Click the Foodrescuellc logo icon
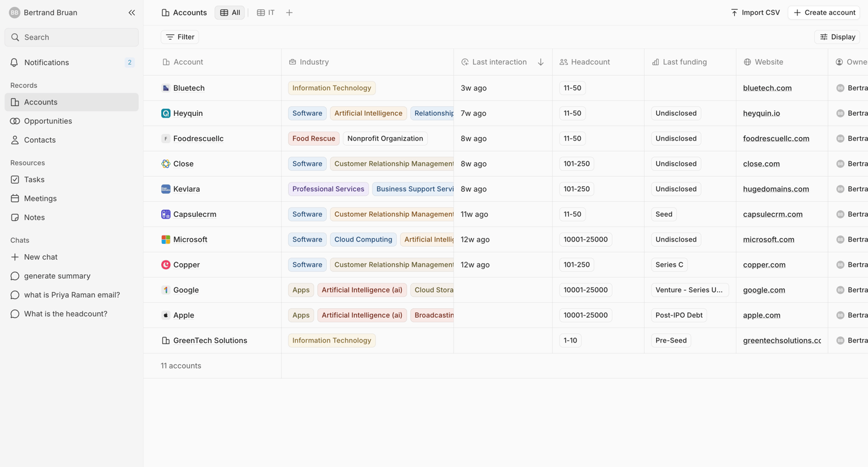Image resolution: width=868 pixels, height=467 pixels. pos(166,138)
